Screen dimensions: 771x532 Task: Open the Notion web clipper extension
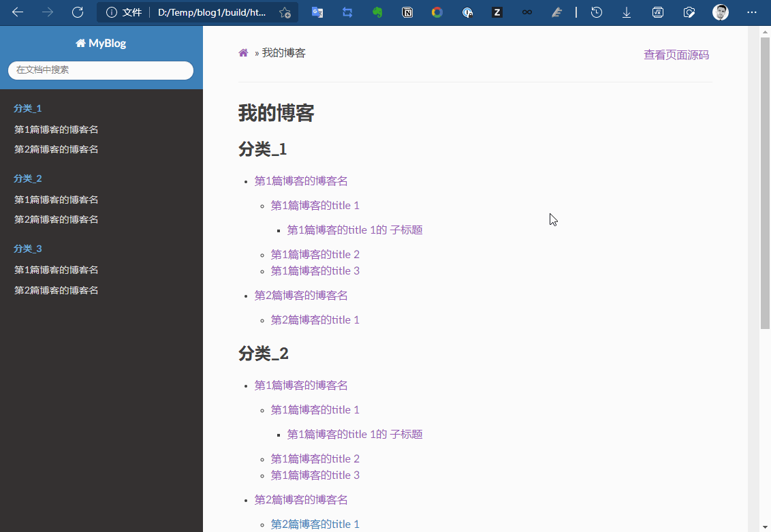407,12
